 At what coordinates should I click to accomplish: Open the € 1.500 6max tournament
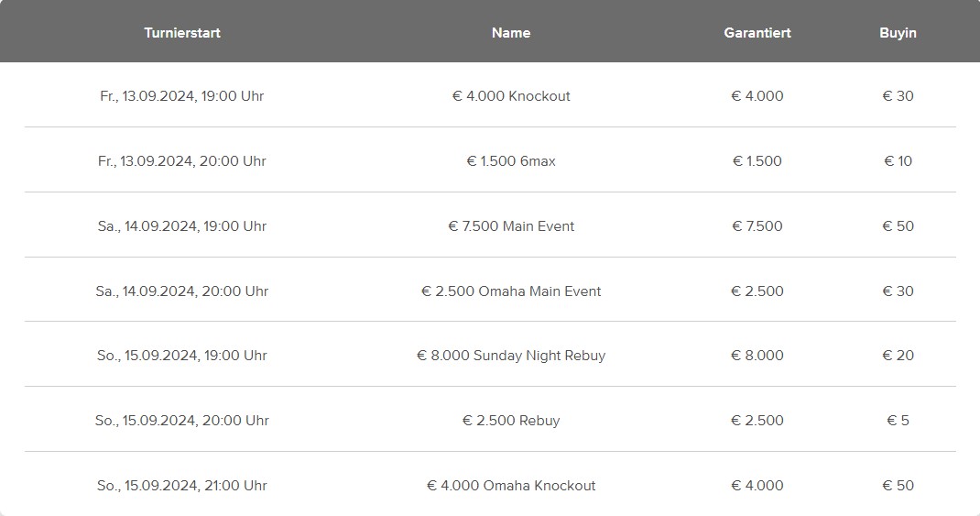tap(511, 161)
